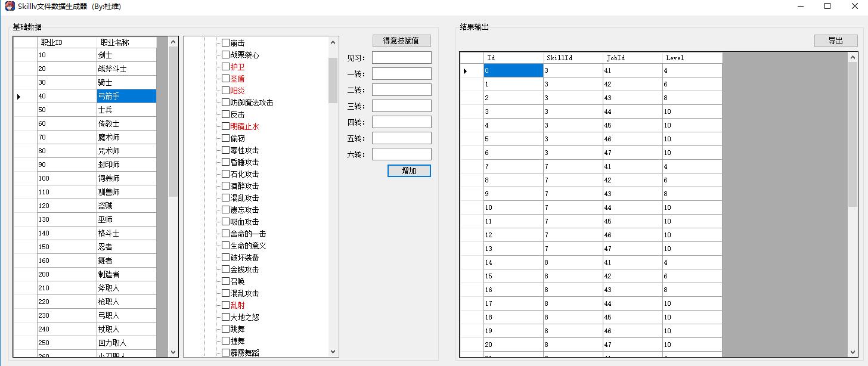Pick the 制造者 job row
The width and height of the screenshot is (868, 366).
point(85,274)
